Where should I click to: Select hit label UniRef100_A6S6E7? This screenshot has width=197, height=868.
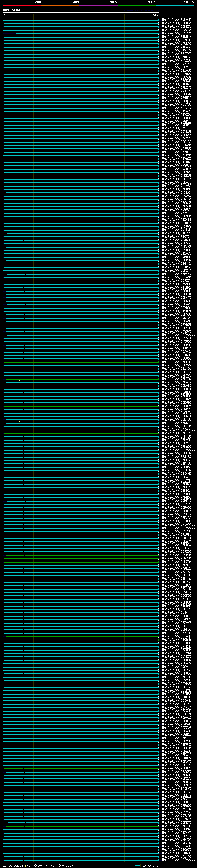177,772
